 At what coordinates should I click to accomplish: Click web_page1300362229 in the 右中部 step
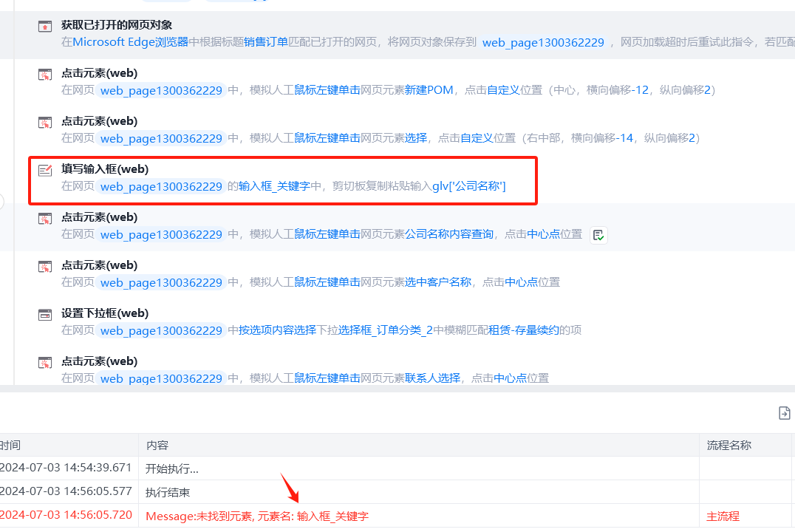[161, 138]
